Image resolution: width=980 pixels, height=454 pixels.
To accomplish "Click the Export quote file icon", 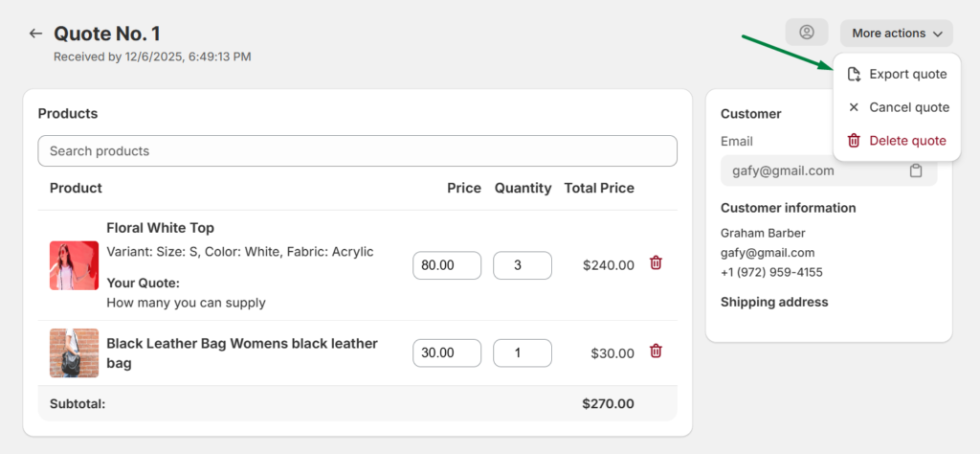I will coord(854,75).
